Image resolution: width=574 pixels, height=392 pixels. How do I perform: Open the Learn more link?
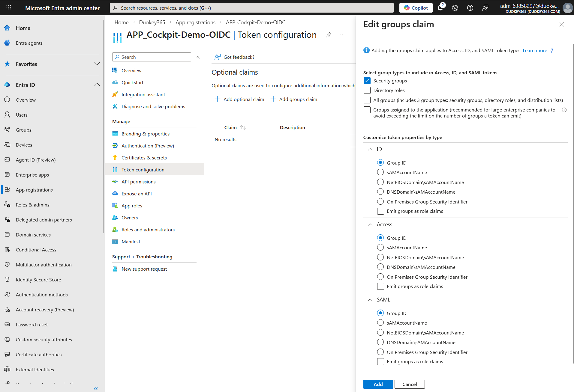538,50
